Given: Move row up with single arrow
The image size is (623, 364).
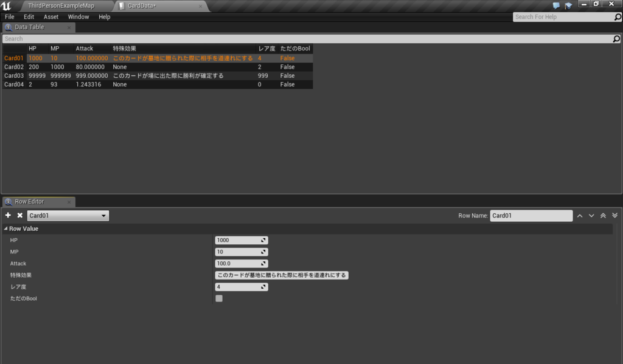Looking at the screenshot, I should 580,216.
